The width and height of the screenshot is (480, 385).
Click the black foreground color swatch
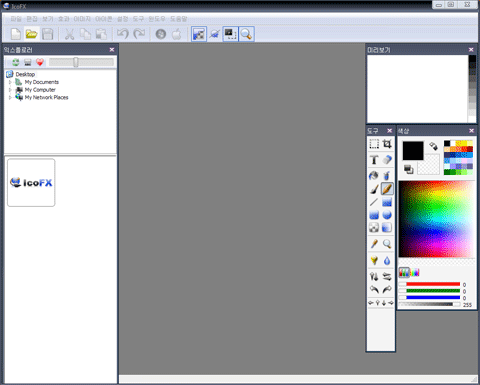(x=413, y=151)
